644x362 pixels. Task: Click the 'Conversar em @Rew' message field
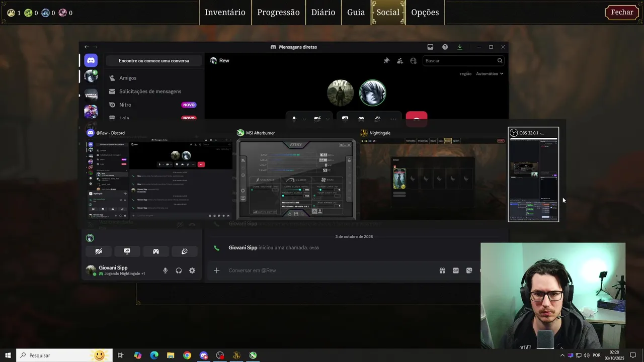click(x=330, y=270)
